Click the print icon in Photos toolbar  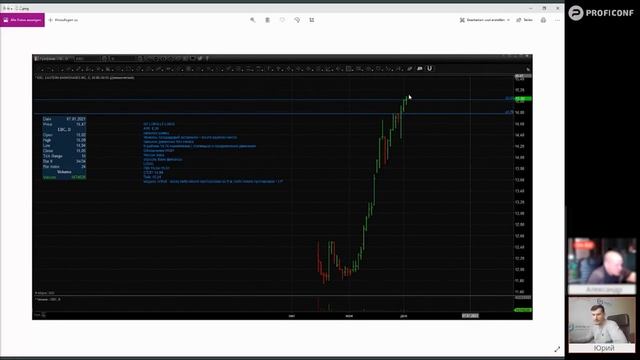pos(543,20)
